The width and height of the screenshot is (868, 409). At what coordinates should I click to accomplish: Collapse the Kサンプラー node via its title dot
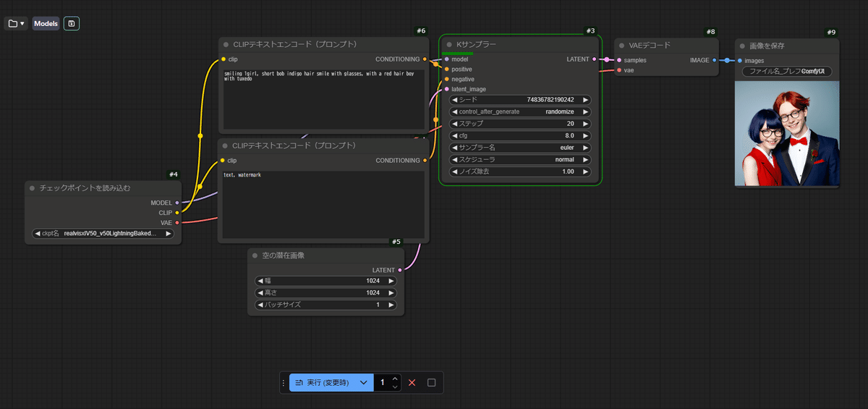[x=448, y=45]
